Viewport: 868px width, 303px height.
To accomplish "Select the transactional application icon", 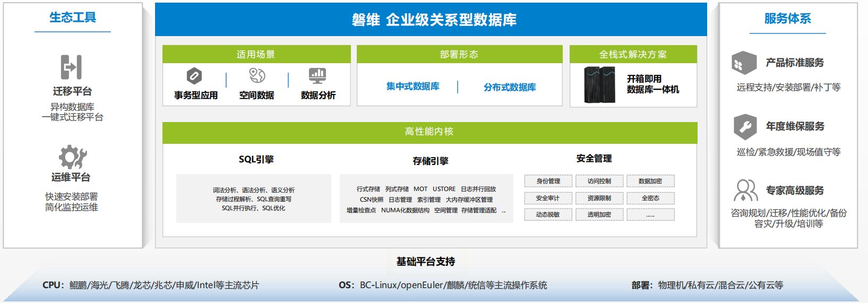I will coord(194,76).
